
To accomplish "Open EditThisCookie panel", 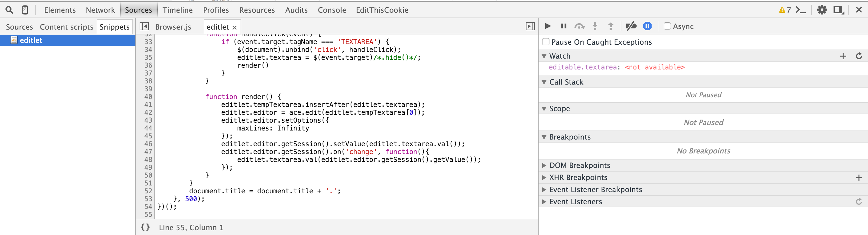I will tap(382, 10).
